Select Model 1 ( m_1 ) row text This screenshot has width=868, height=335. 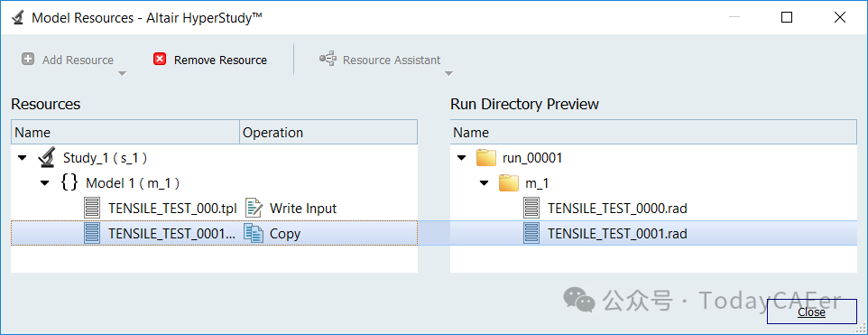pyautogui.click(x=133, y=183)
